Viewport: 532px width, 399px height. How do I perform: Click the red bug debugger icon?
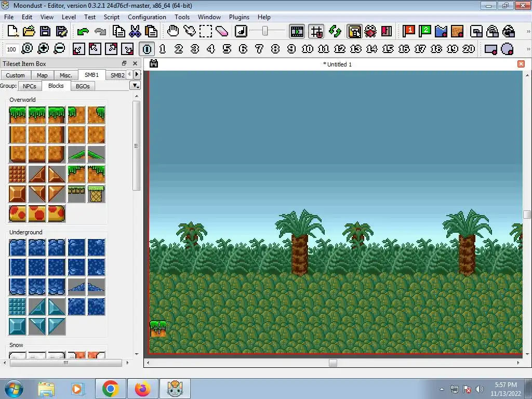tap(370, 31)
